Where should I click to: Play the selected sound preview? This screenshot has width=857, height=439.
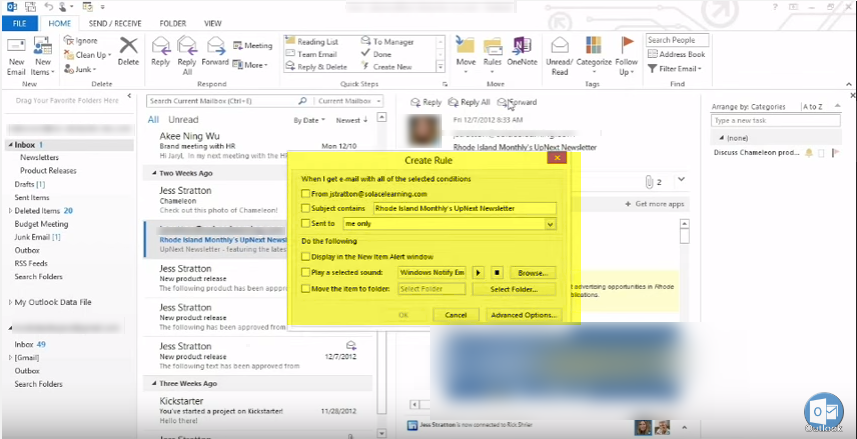(477, 272)
